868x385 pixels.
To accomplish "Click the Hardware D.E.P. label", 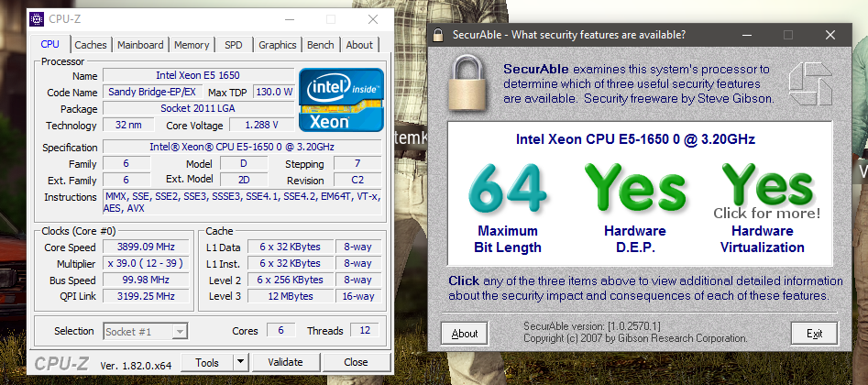I will pos(635,239).
